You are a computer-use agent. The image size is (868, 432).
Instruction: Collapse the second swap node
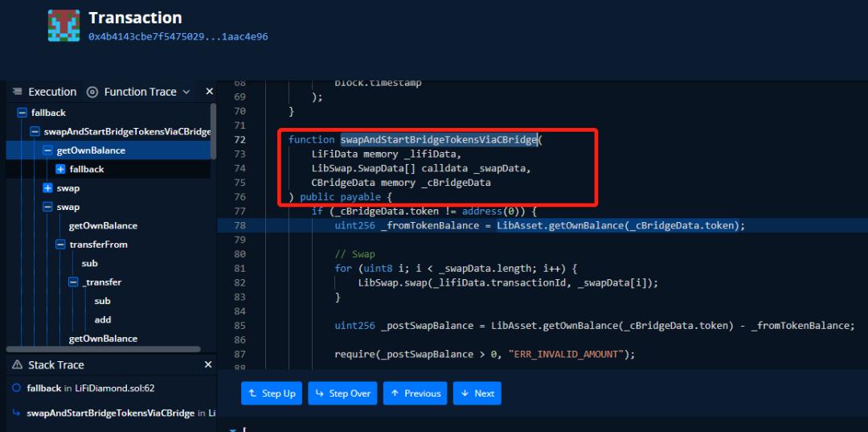click(47, 207)
